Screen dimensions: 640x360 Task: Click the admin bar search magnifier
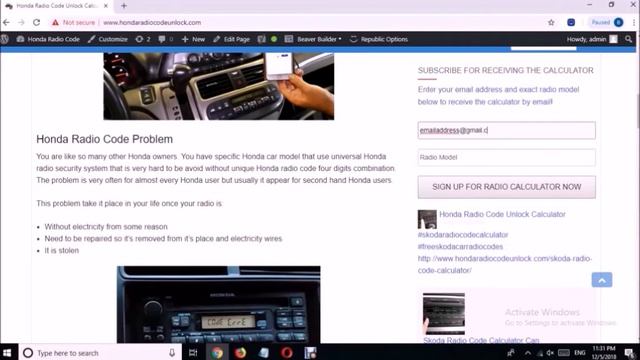pos(629,39)
